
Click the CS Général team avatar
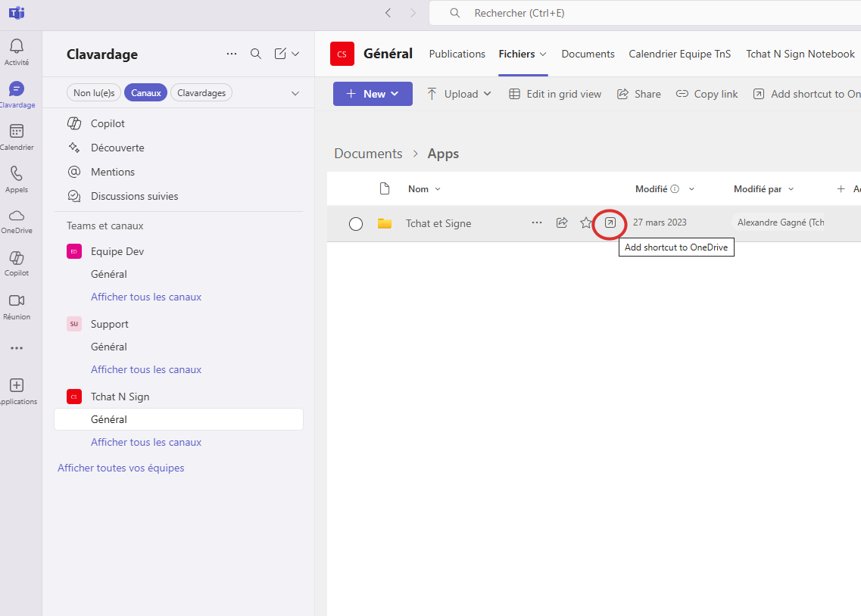pyautogui.click(x=342, y=54)
